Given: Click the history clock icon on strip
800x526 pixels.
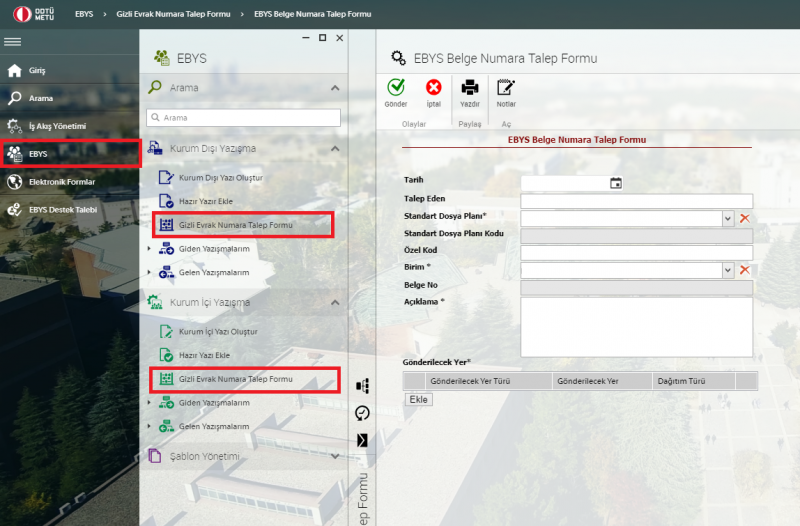Looking at the screenshot, I should click(362, 413).
